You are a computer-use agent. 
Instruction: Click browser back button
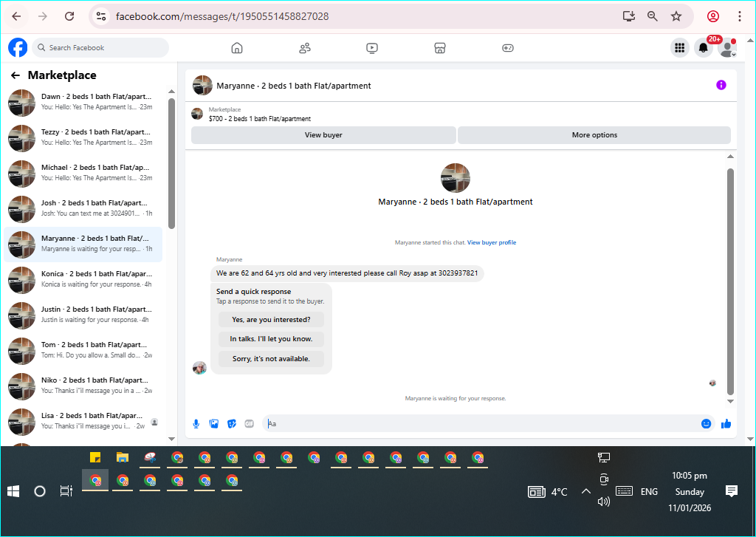tap(16, 16)
